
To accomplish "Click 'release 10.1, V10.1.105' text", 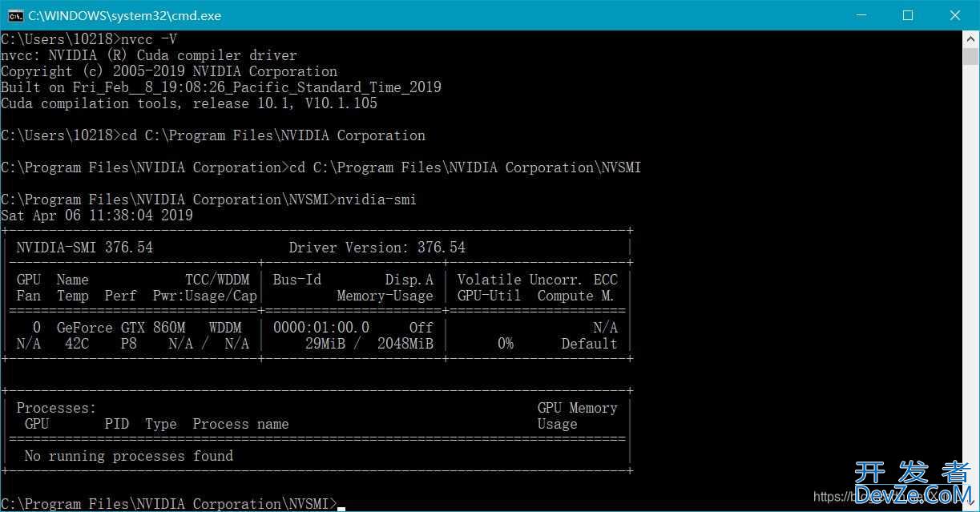I will (284, 103).
